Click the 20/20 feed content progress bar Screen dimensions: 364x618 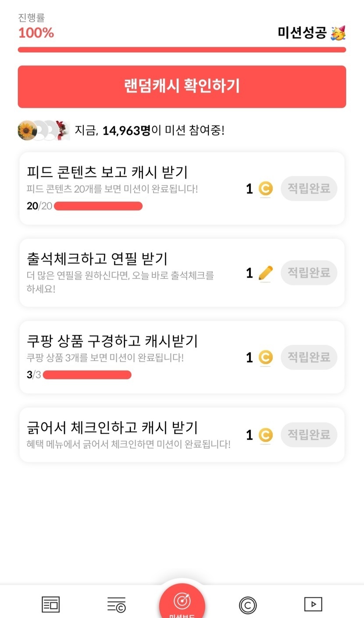point(98,206)
